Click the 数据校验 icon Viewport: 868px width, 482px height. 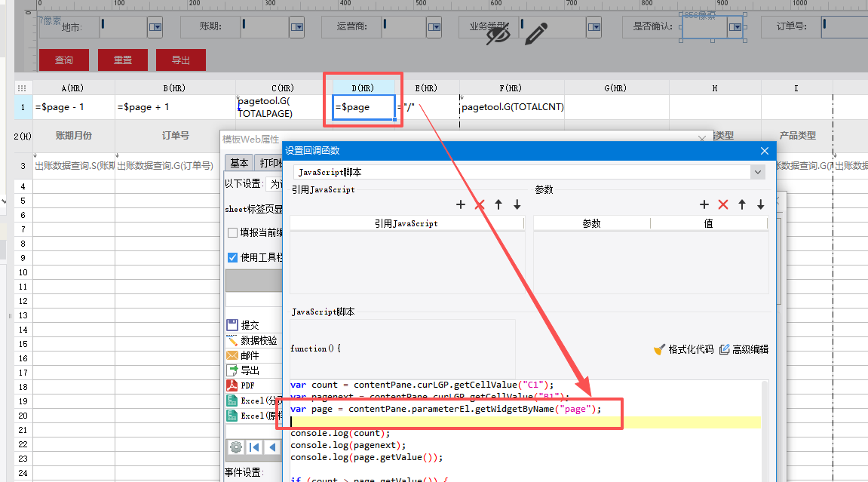point(232,340)
